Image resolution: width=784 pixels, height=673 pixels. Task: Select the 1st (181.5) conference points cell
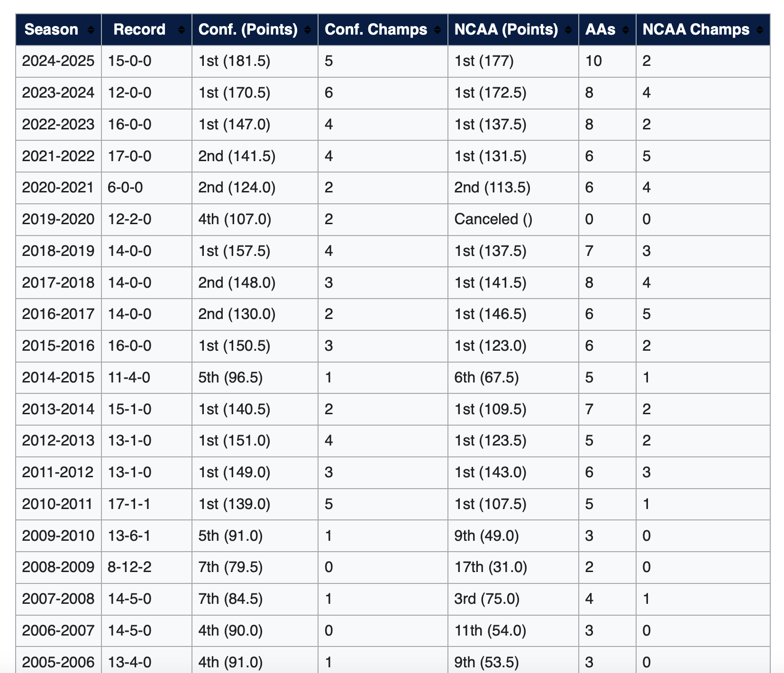click(x=234, y=61)
